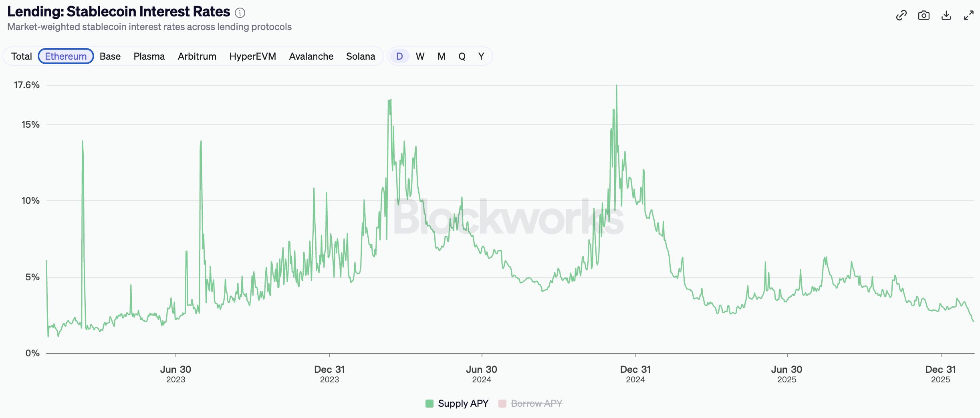Viewport: 980px width, 418px height.
Task: Click the green Supply APY swatch
Action: [430, 403]
